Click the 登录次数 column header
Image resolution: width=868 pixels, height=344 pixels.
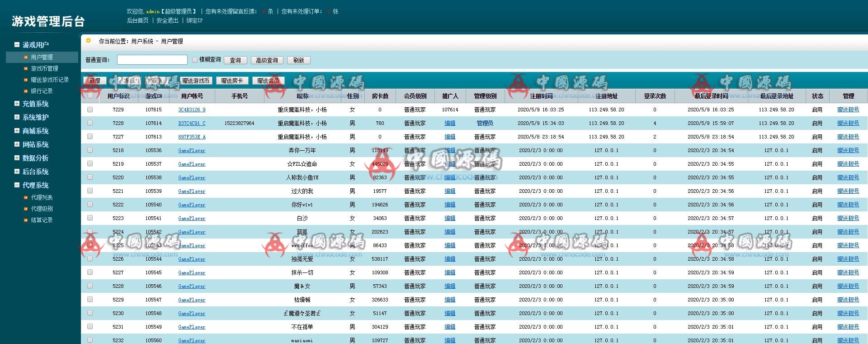click(655, 96)
